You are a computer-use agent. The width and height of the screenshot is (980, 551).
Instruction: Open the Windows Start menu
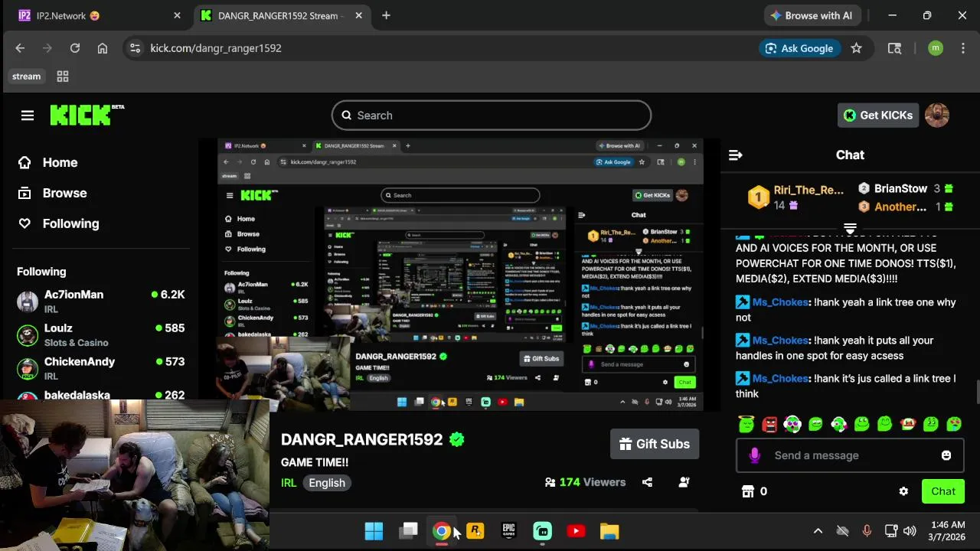point(374,531)
